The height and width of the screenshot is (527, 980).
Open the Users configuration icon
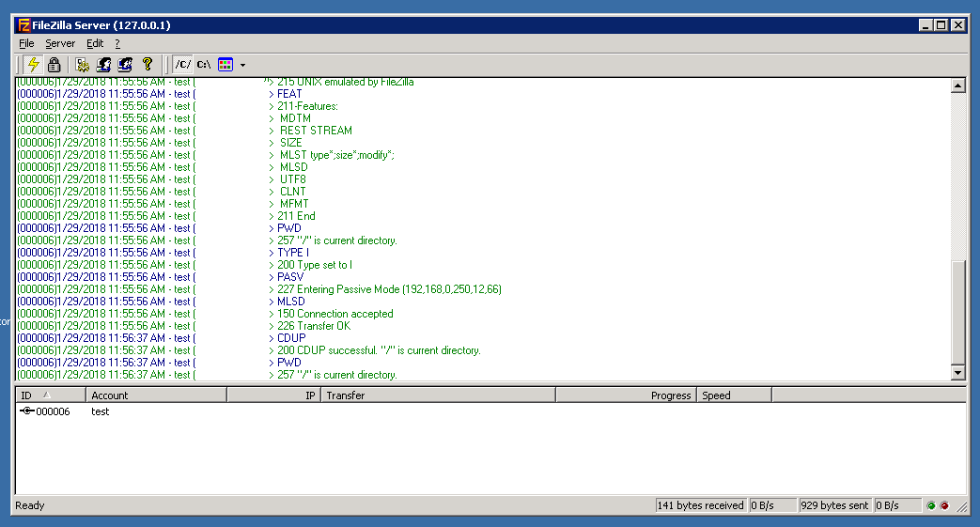point(103,65)
